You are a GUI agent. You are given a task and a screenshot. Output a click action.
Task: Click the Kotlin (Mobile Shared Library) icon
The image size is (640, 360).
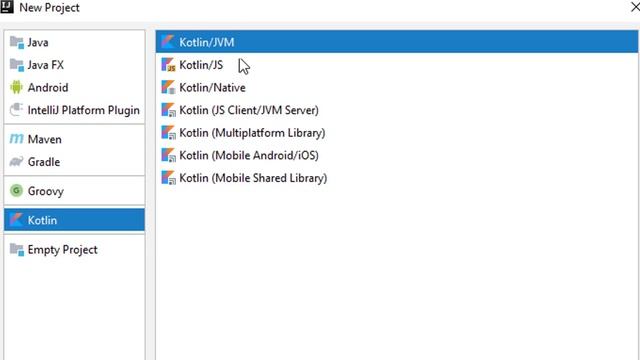pos(168,178)
